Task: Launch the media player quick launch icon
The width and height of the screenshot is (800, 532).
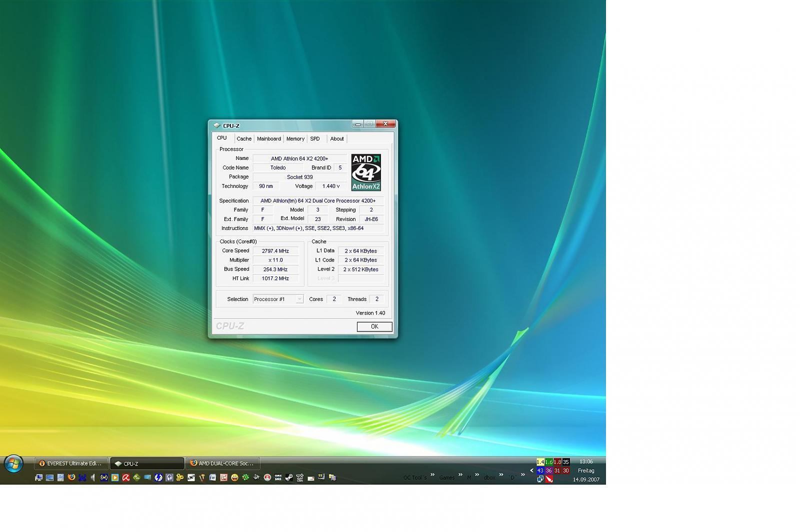Action: pyautogui.click(x=115, y=477)
